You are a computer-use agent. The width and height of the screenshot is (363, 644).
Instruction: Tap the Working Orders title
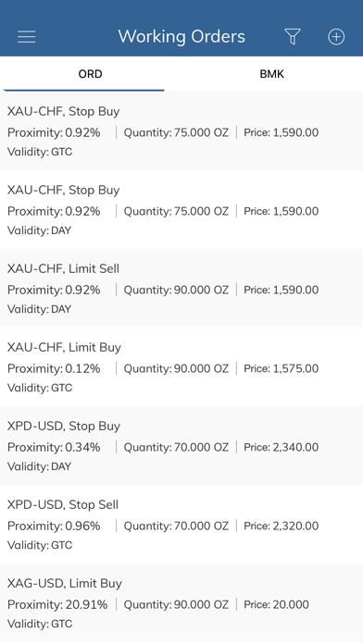(181, 37)
